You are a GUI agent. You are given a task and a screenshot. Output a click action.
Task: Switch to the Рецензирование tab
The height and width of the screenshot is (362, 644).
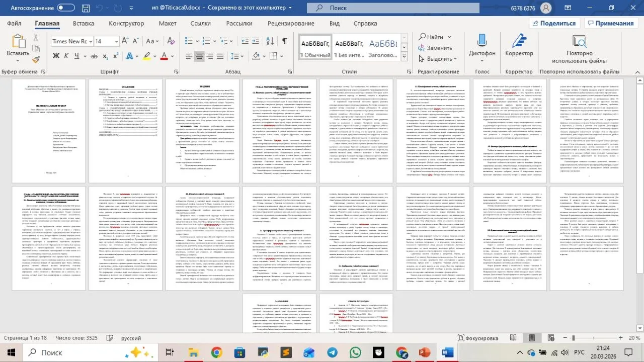point(291,23)
